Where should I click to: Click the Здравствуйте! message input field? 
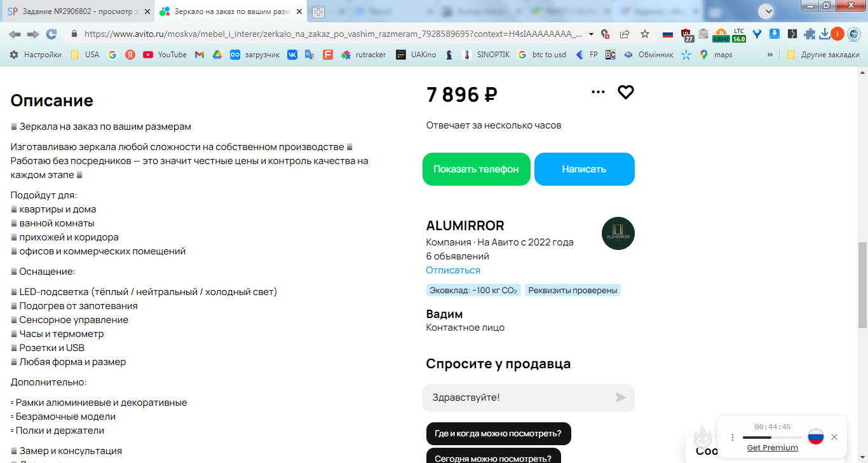[x=518, y=397]
